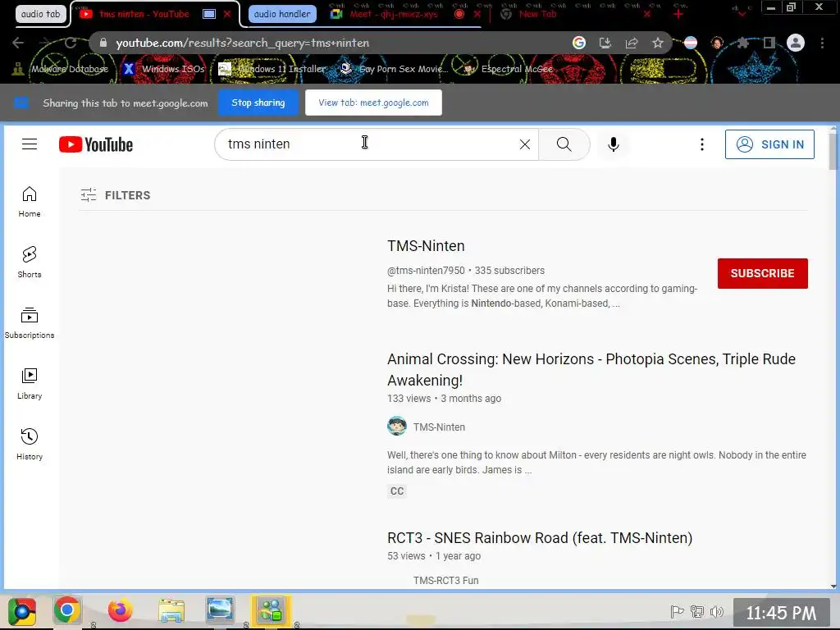Image resolution: width=840 pixels, height=630 pixels.
Task: Click the @tms-ninten7950 handle text
Action: pos(426,271)
